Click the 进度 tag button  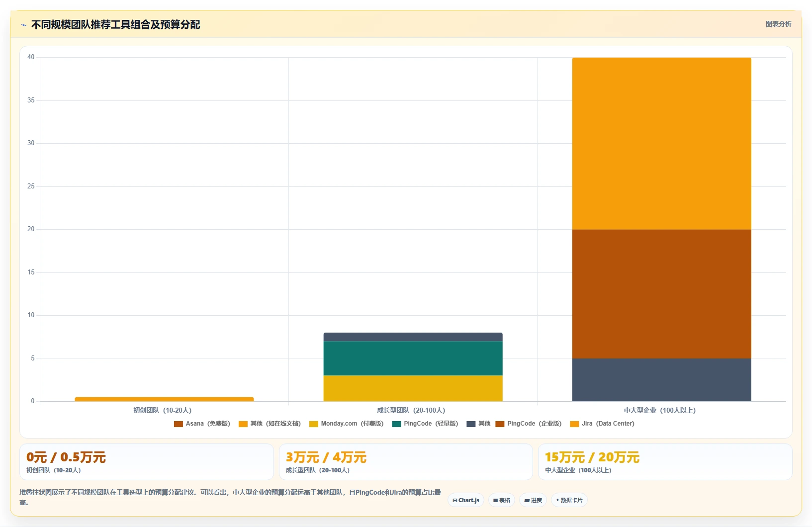point(533,500)
